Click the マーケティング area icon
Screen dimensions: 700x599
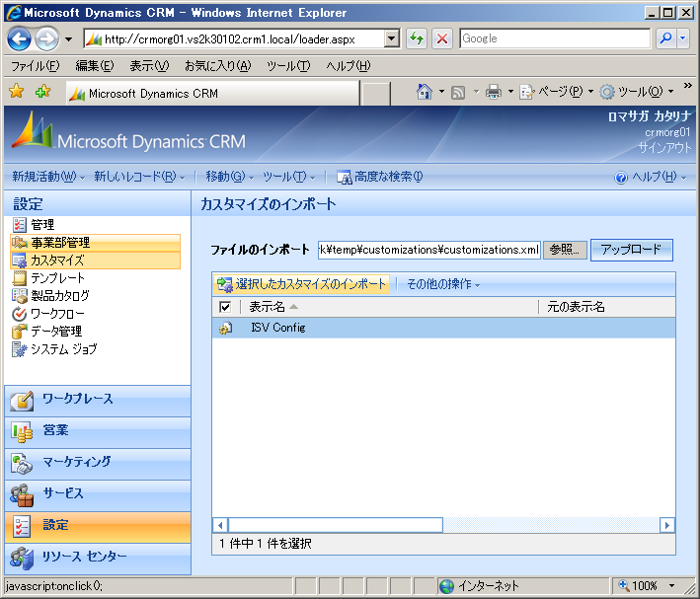coord(22,464)
